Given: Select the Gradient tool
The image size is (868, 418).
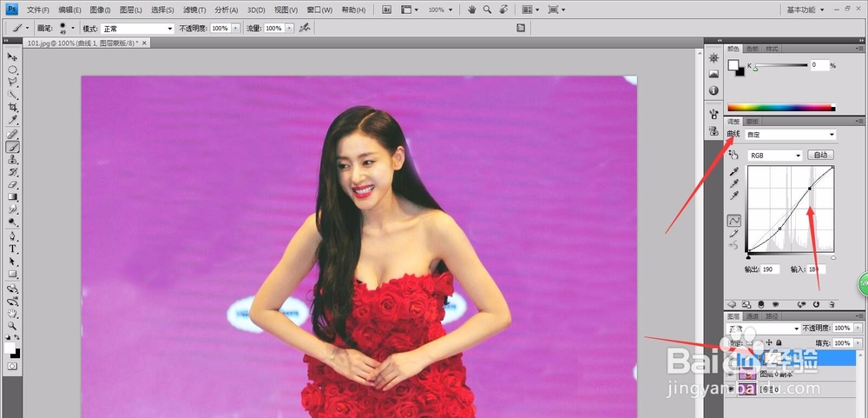Looking at the screenshot, I should (12, 196).
